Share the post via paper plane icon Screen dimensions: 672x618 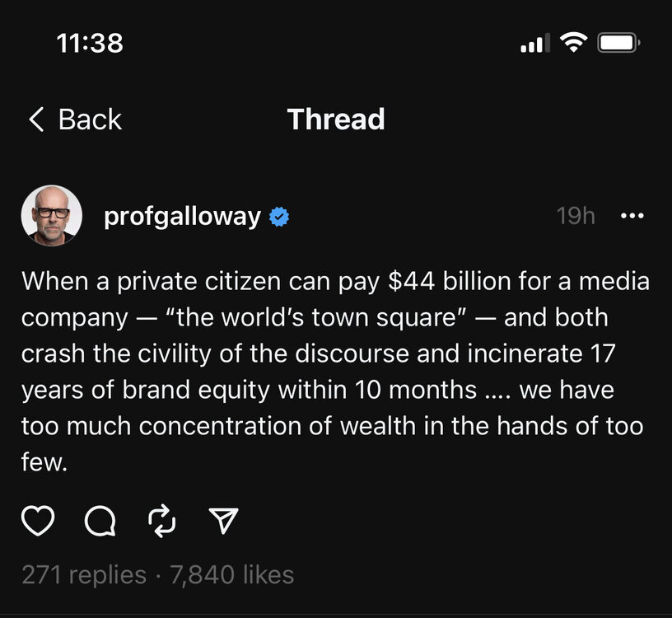tap(223, 519)
